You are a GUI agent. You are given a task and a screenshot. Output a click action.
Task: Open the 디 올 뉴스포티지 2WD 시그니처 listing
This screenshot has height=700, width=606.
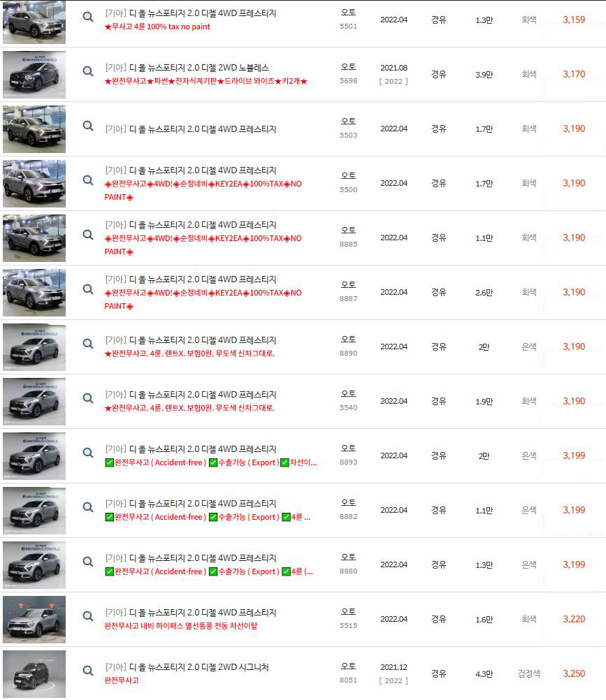(187, 667)
